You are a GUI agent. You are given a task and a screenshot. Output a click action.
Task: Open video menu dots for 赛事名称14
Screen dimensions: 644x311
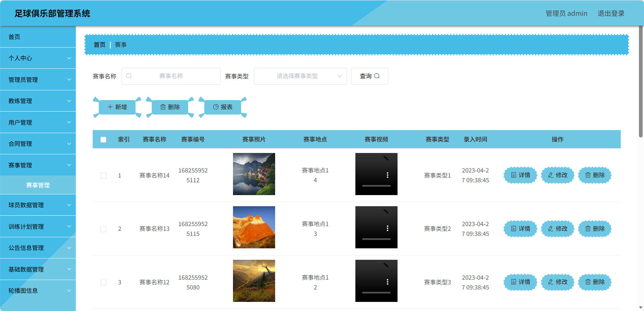click(387, 175)
